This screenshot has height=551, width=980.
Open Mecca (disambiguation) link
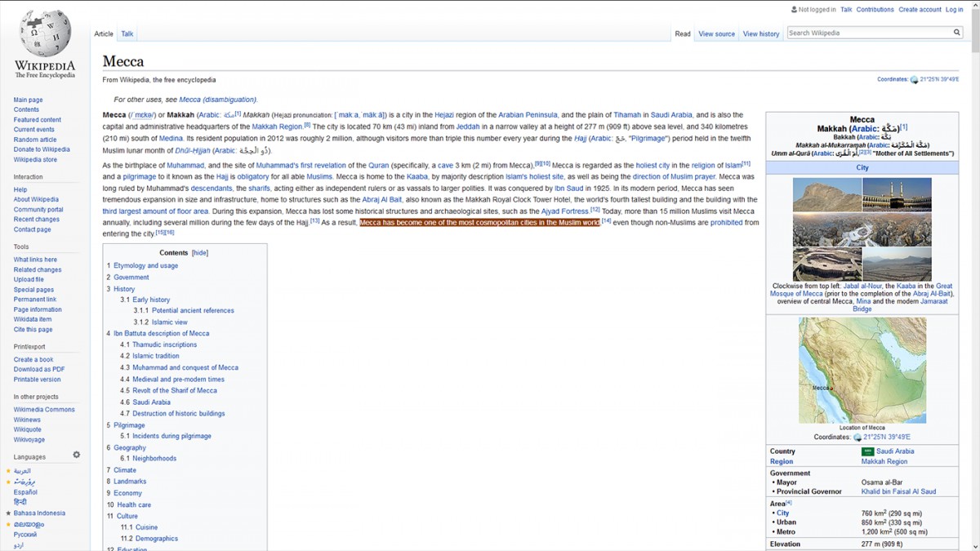(x=218, y=100)
